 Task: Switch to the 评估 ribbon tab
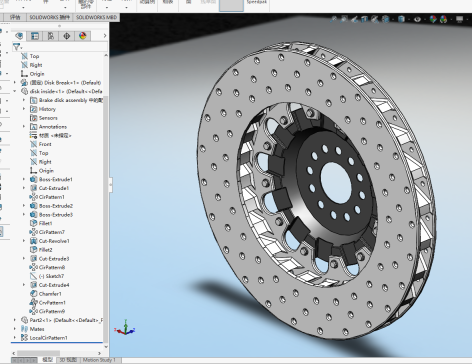pyautogui.click(x=15, y=17)
